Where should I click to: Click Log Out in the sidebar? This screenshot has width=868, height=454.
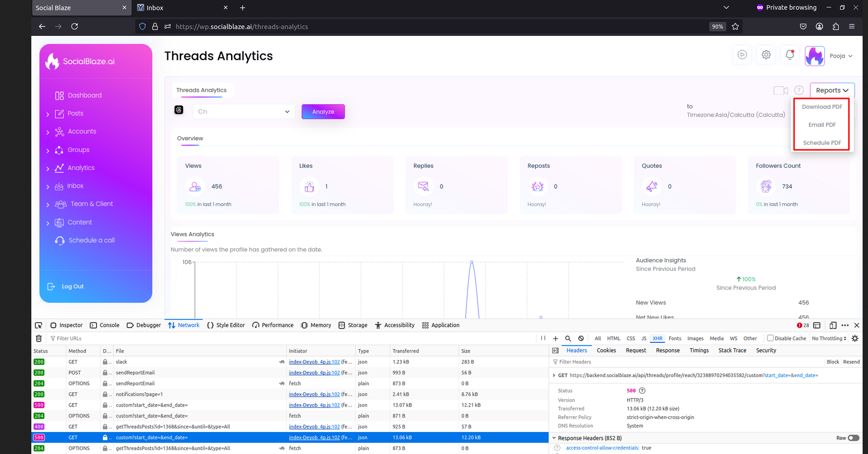pyautogui.click(x=72, y=287)
